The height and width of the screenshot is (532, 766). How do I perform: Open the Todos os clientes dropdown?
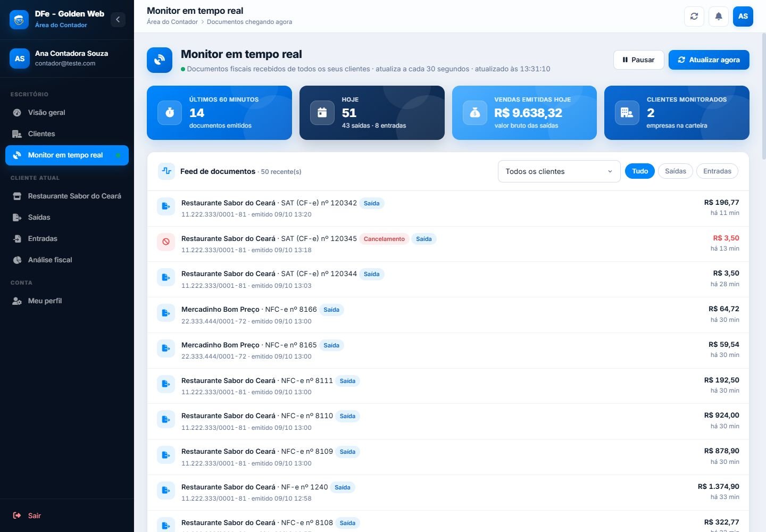559,171
